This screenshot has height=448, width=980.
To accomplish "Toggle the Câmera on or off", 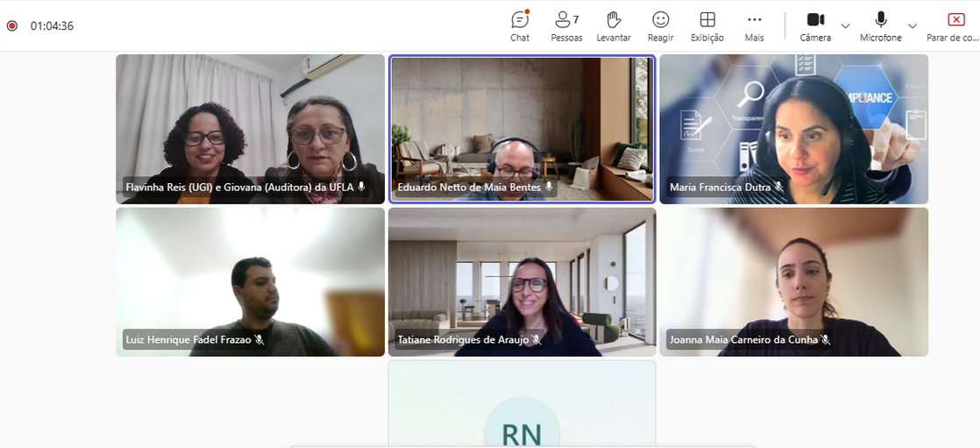I will pyautogui.click(x=815, y=25).
